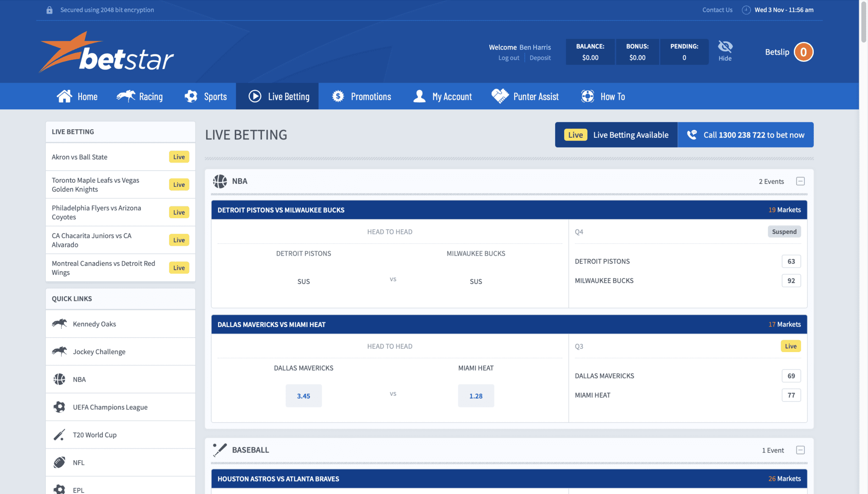The height and width of the screenshot is (494, 868).
Task: Collapse the Baseball events section
Action: point(800,450)
